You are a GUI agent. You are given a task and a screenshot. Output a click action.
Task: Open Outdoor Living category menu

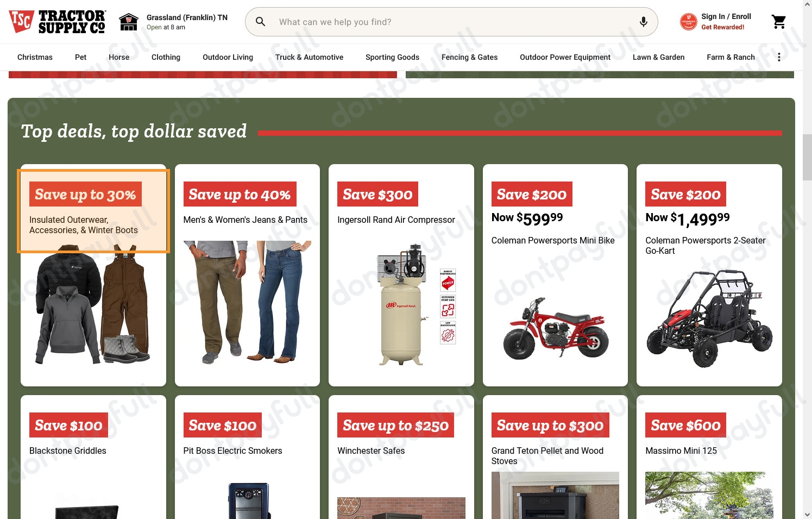[x=228, y=57]
